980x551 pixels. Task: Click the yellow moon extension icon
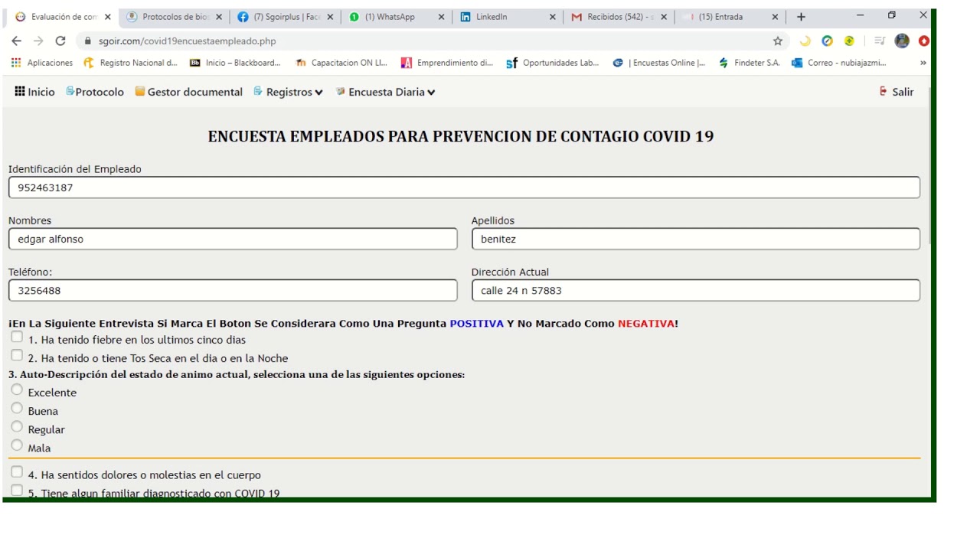click(805, 41)
